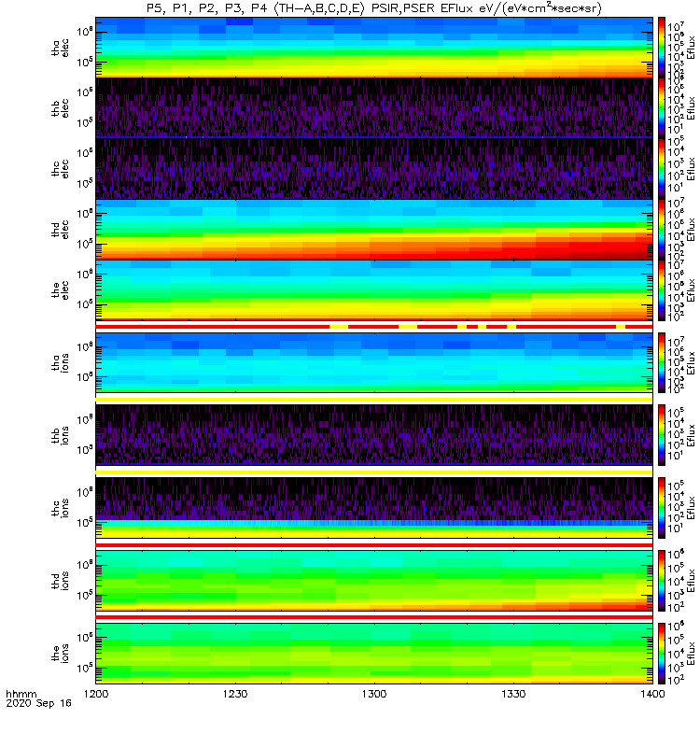Click inside the thc elec spectrogram panel
Image resolution: width=700 pixels, height=747 pixels.
click(x=374, y=168)
